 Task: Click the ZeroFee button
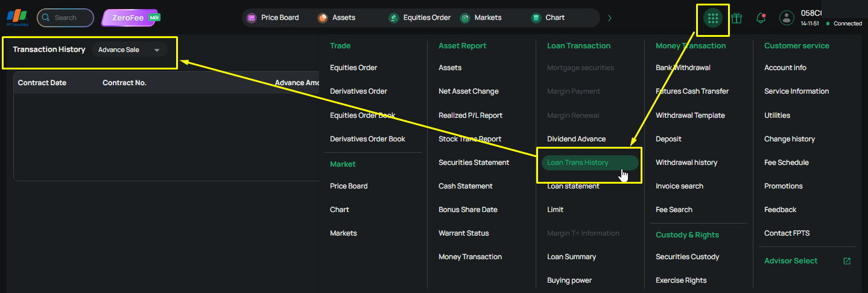click(131, 18)
